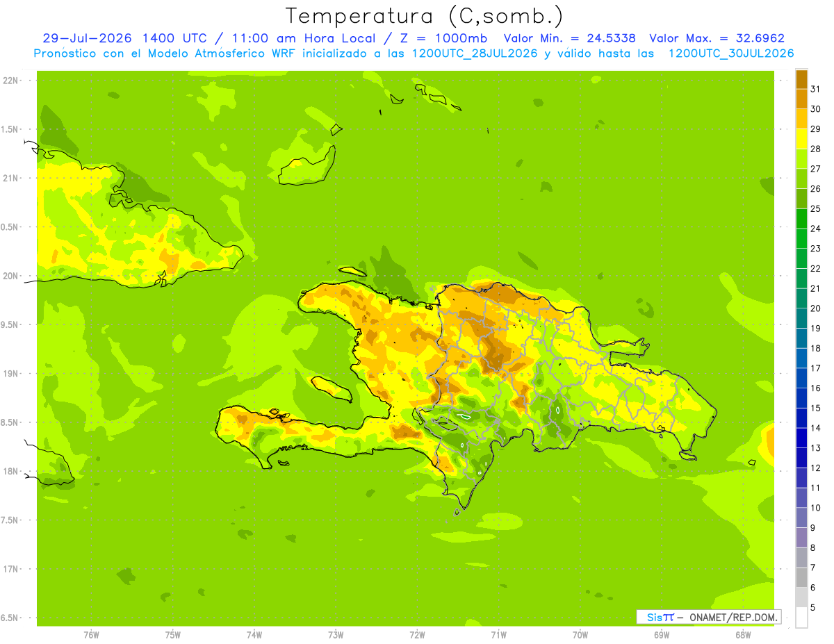This screenshot has height=644, width=834.
Task: Click the blue swatch between 15 and 16
Action: click(x=801, y=398)
